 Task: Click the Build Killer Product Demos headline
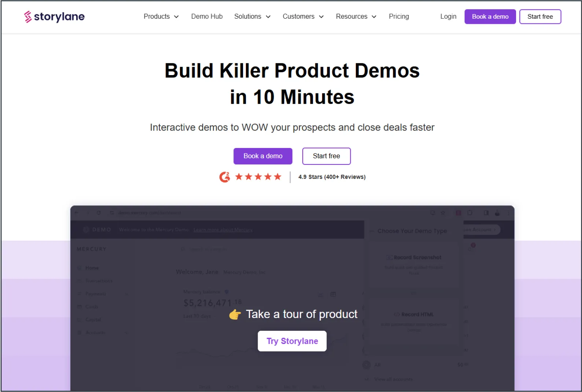pos(292,84)
